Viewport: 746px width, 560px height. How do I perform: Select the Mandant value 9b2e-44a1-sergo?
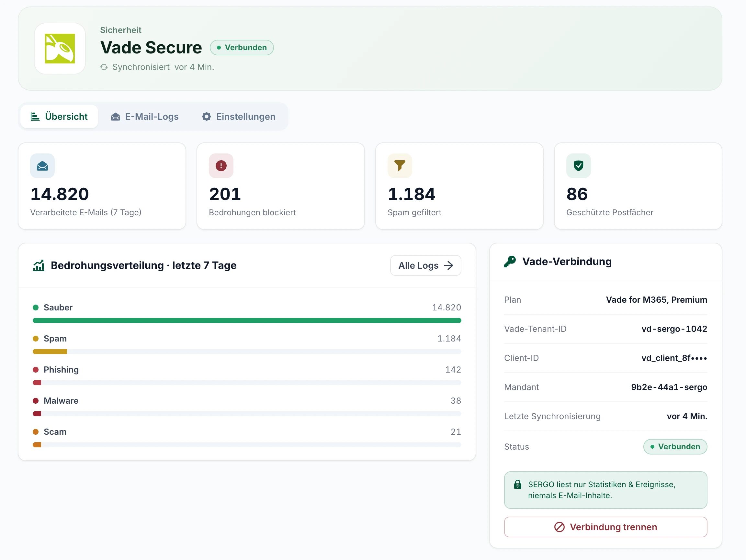669,387
